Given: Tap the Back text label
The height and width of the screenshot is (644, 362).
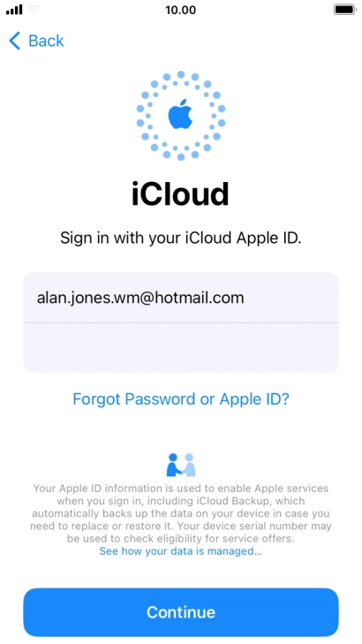Looking at the screenshot, I should tap(46, 41).
